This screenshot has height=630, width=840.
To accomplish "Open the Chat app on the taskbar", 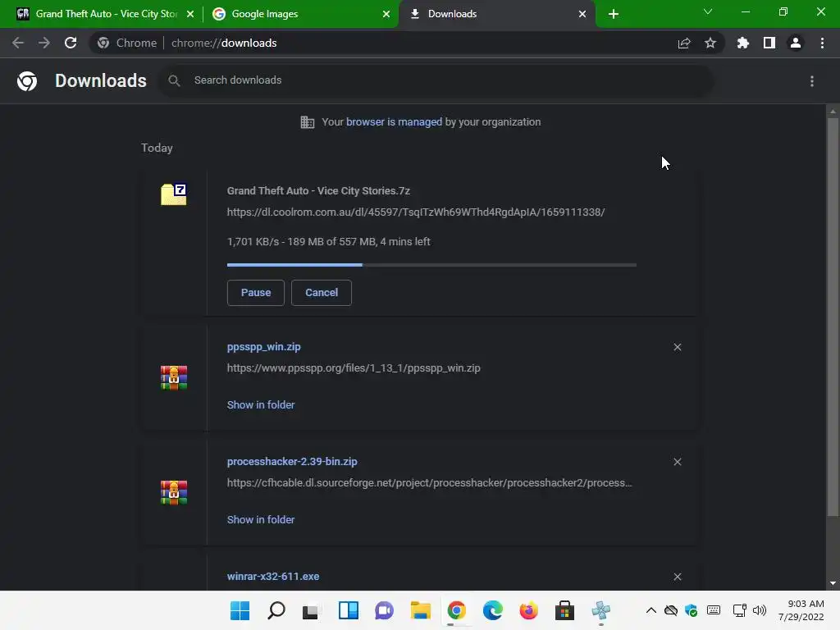I will click(384, 610).
